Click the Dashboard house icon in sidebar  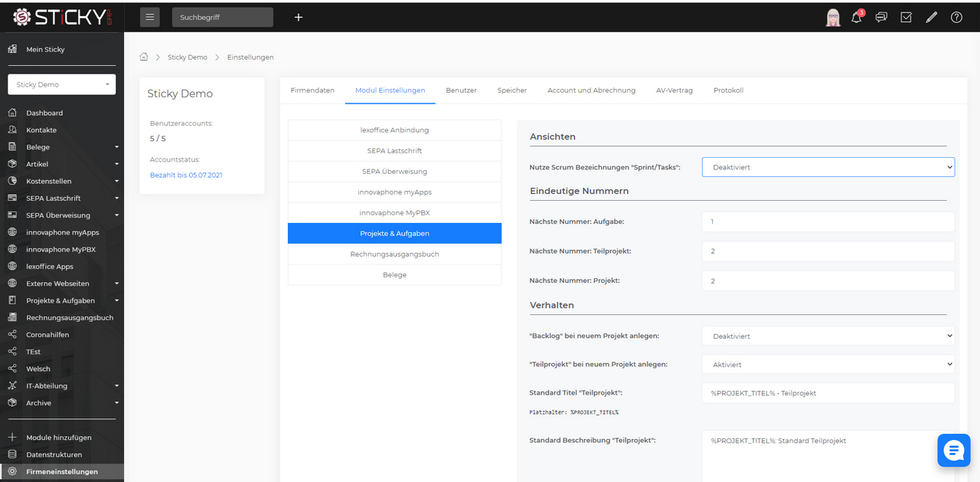[x=12, y=113]
